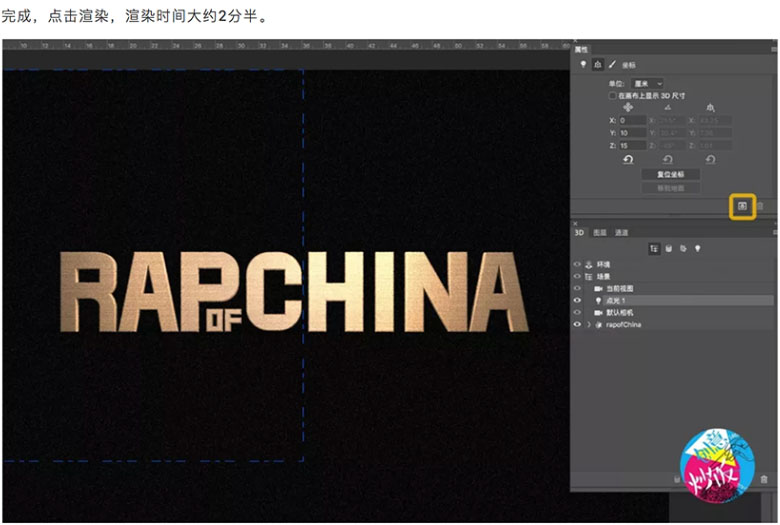Click the render icon in Properties panel
The height and width of the screenshot is (525, 780).
[742, 206]
